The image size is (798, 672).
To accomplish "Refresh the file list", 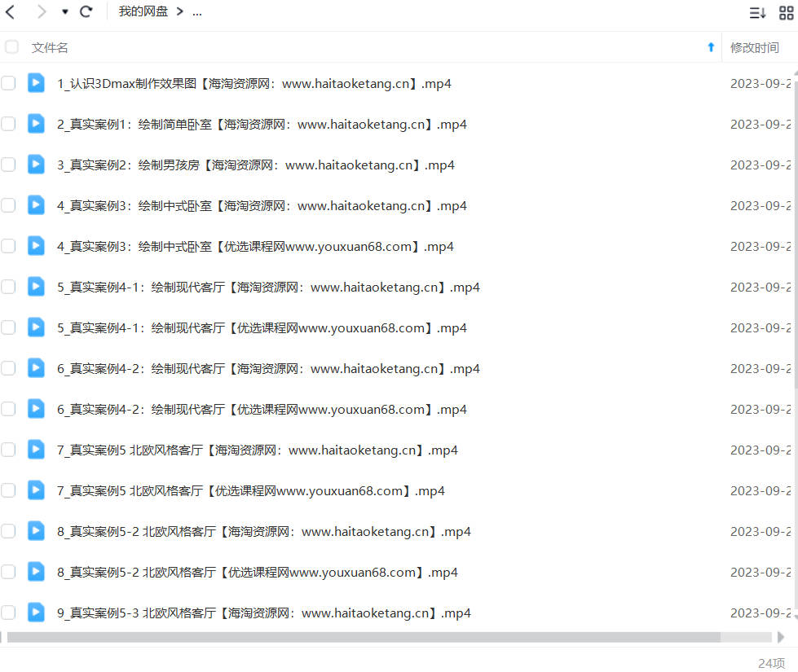I will (86, 11).
